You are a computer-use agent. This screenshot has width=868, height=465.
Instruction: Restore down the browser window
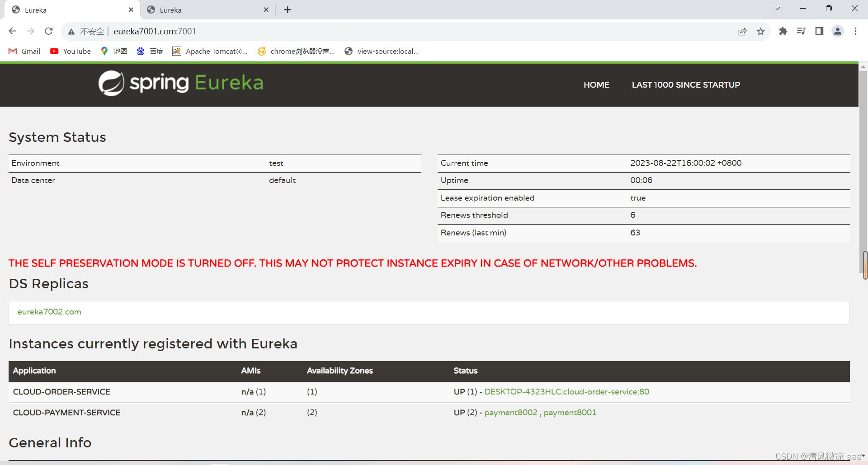click(829, 9)
